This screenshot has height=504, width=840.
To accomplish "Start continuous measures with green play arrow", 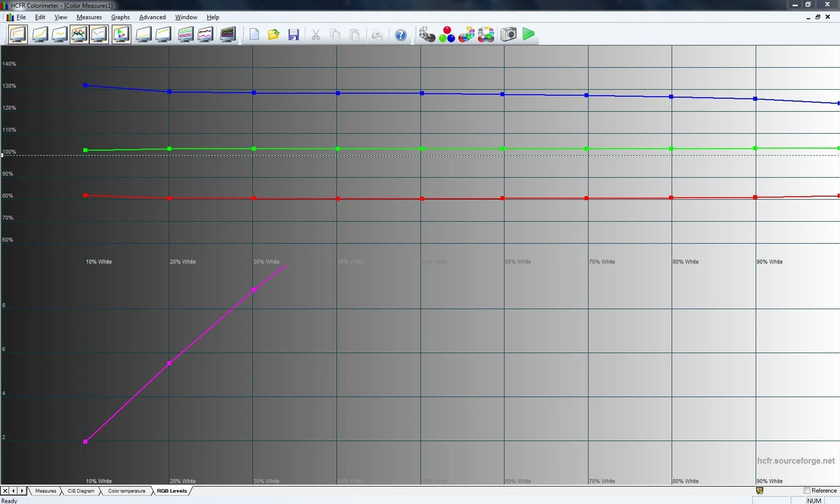I will [528, 34].
